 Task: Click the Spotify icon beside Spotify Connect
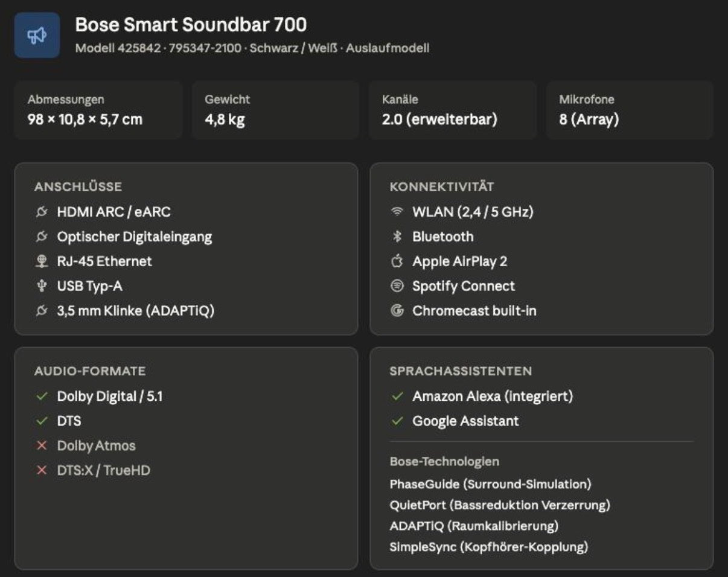(397, 286)
